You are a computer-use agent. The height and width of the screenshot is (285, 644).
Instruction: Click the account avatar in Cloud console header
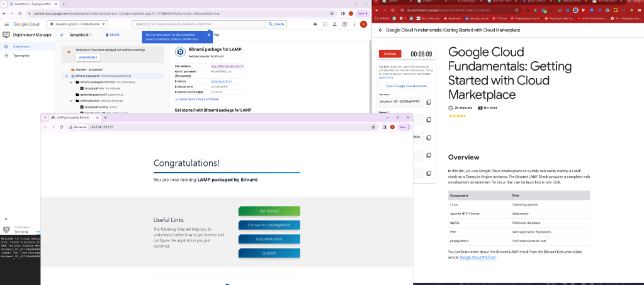(363, 24)
